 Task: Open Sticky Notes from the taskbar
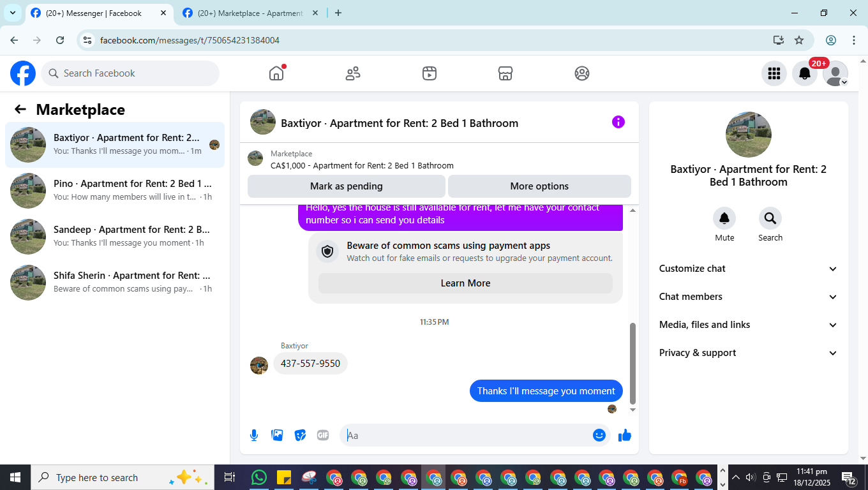284,477
